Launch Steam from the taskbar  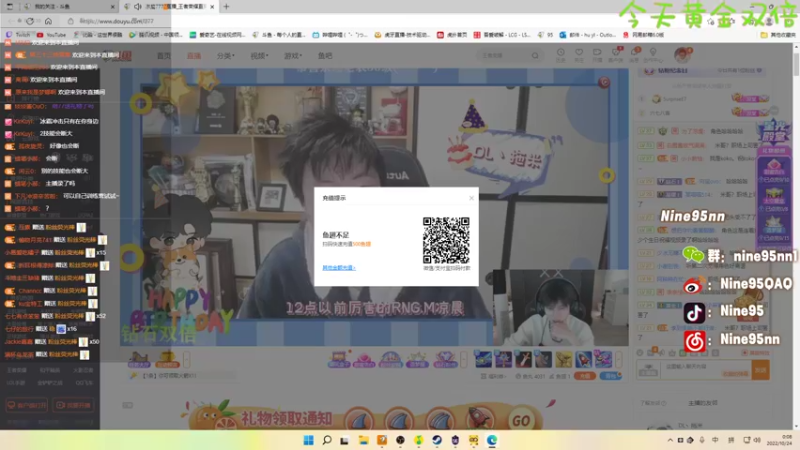[x=437, y=440]
